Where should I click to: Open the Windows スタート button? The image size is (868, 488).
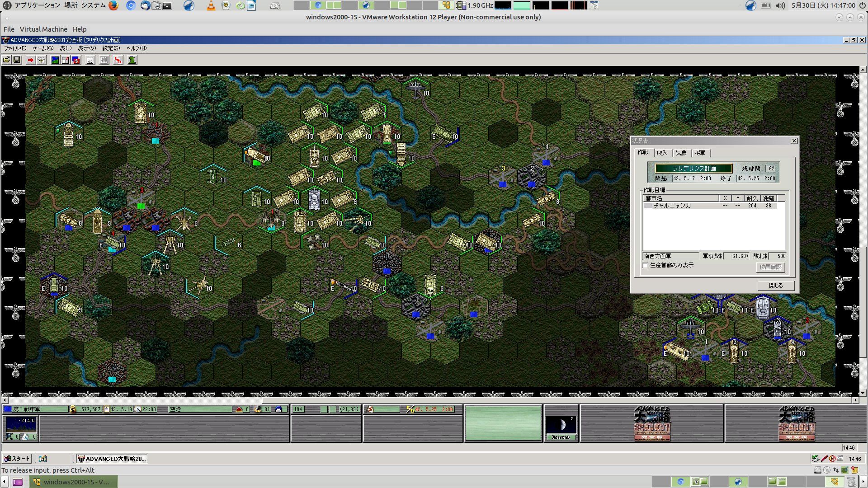tap(17, 459)
